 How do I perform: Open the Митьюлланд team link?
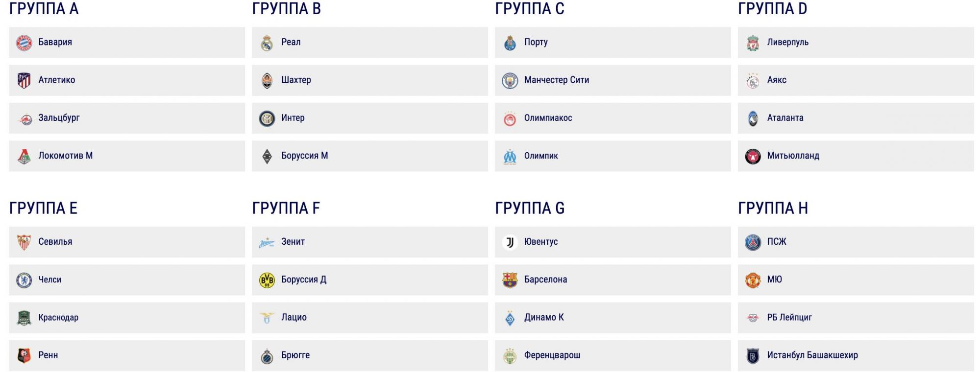[x=793, y=156]
